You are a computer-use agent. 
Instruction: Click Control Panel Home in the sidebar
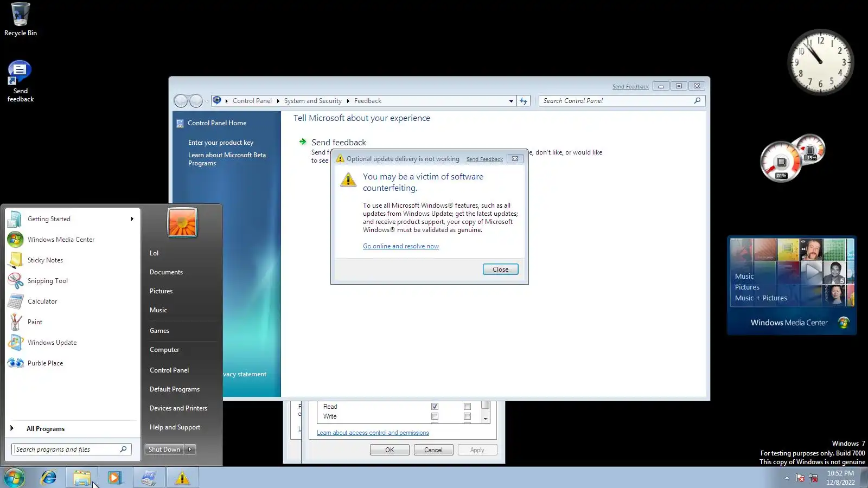coord(217,123)
